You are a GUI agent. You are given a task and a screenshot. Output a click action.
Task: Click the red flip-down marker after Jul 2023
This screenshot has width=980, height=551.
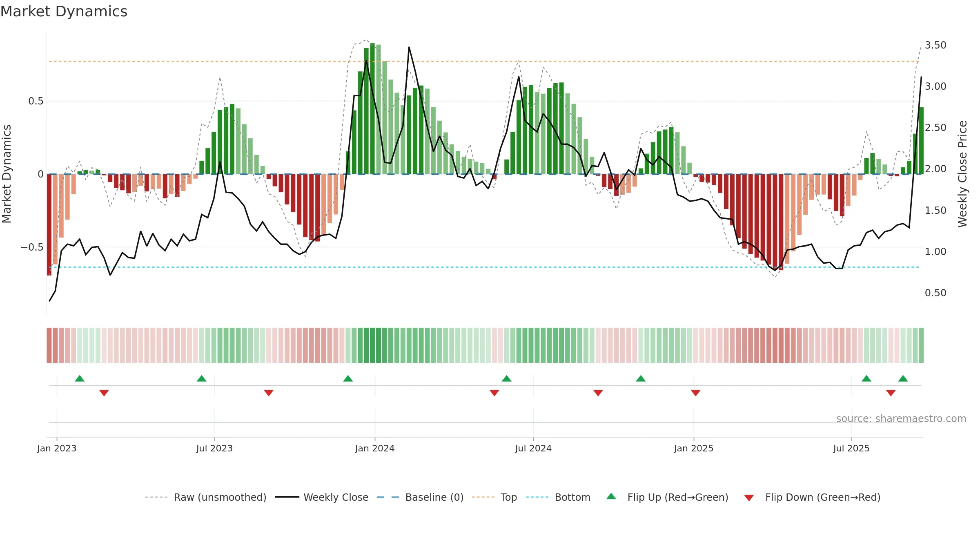pyautogui.click(x=269, y=393)
